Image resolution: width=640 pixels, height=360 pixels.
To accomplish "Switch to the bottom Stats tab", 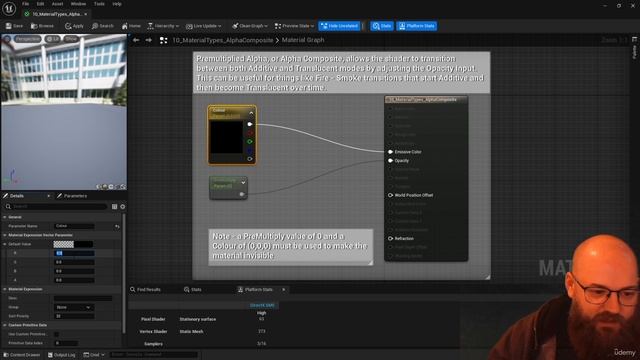I will [x=193, y=289].
